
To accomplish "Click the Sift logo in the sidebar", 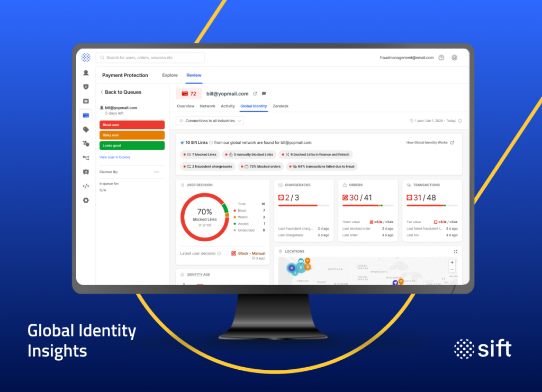I will [x=86, y=57].
